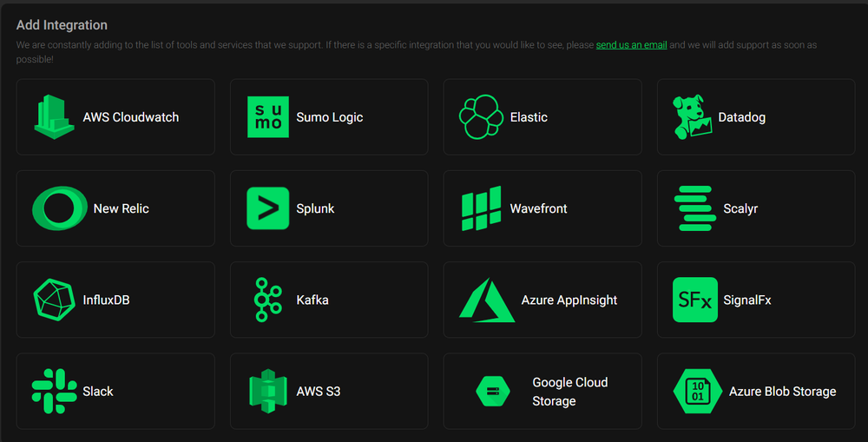Select the 'Elastic' integration label
Screen dimensions: 868x442
click(529, 117)
